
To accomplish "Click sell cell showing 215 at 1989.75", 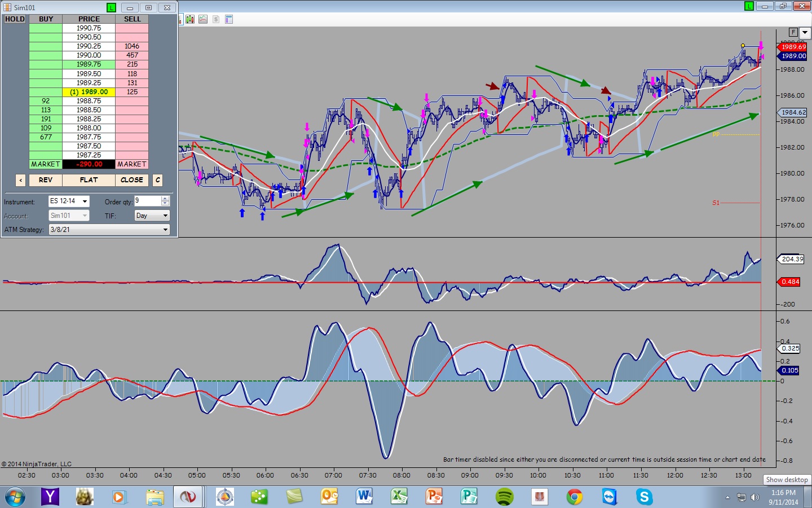I will (x=132, y=64).
